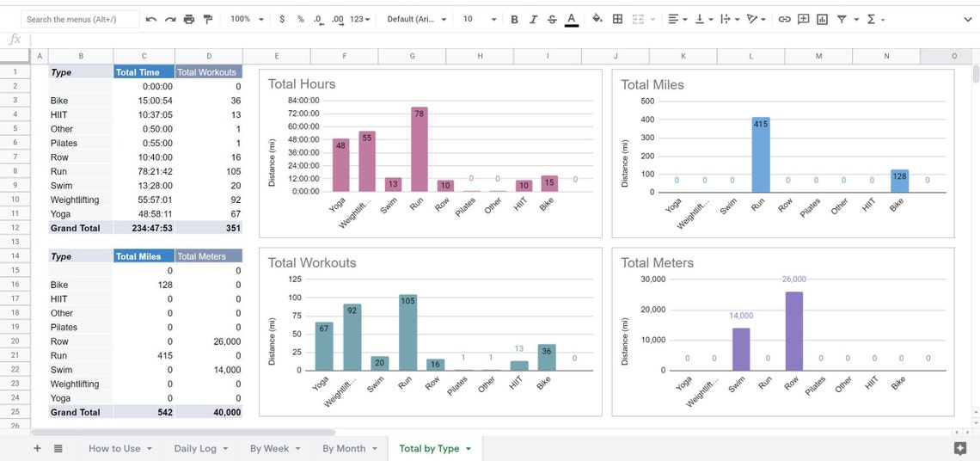Insert a chart
Screen dimensions: 980x461
(x=823, y=20)
